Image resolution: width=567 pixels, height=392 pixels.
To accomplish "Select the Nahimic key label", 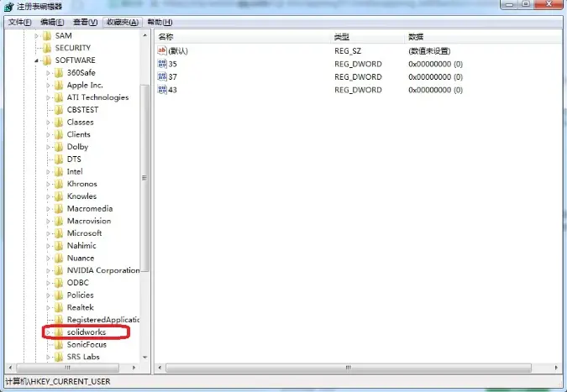I will (81, 246).
